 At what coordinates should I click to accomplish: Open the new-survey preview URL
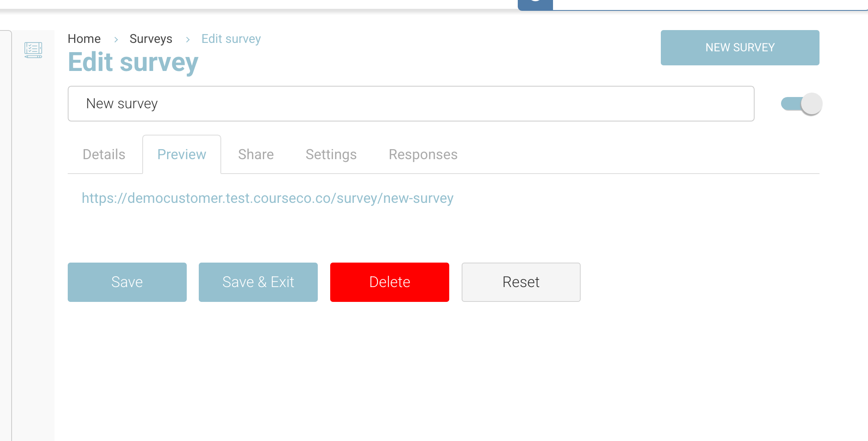267,198
